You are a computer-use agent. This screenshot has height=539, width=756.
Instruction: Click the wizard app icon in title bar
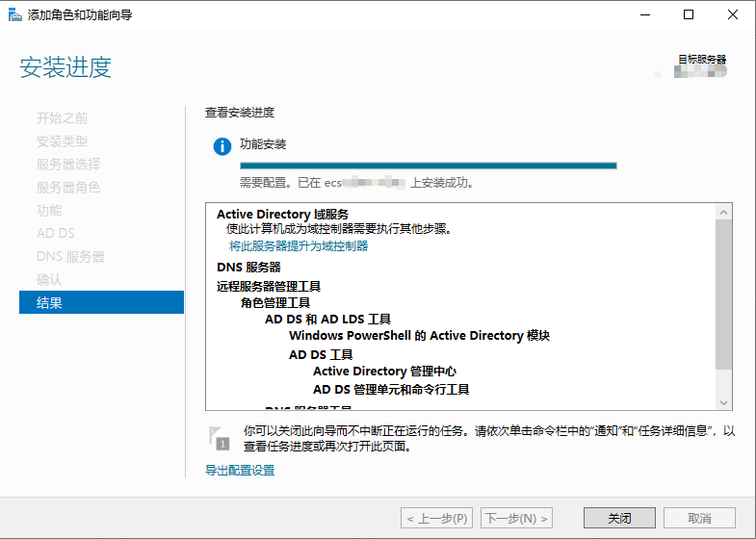(x=15, y=15)
